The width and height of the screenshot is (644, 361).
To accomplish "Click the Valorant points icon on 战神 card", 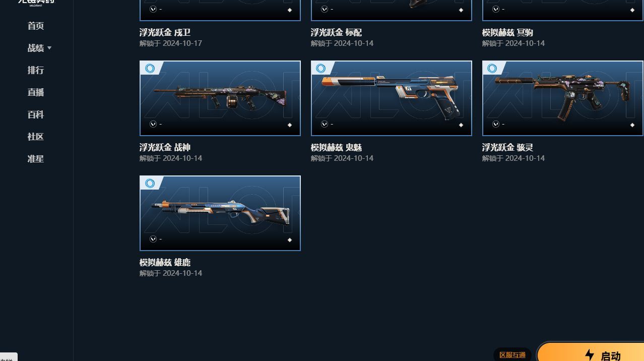I will coord(153,124).
